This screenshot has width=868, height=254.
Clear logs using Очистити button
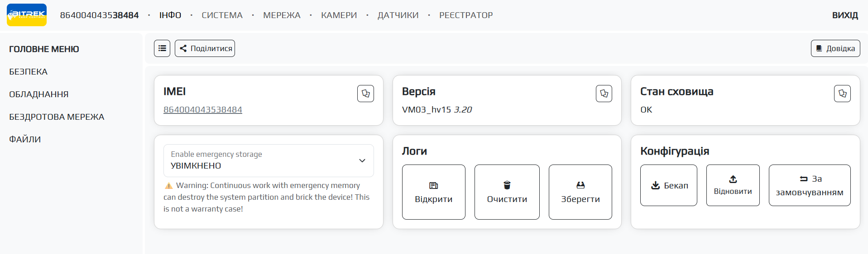pyautogui.click(x=507, y=192)
